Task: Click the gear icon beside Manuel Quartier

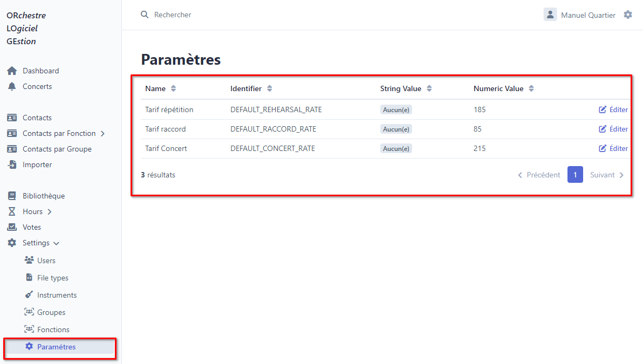Action: click(628, 15)
